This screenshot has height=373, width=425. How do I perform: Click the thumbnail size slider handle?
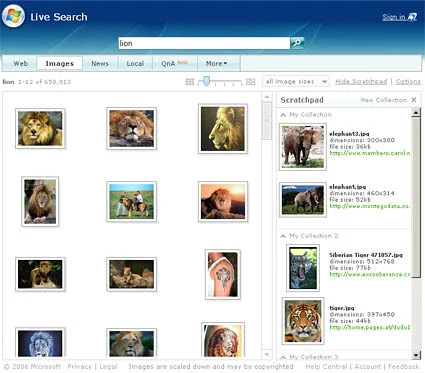[x=207, y=81]
